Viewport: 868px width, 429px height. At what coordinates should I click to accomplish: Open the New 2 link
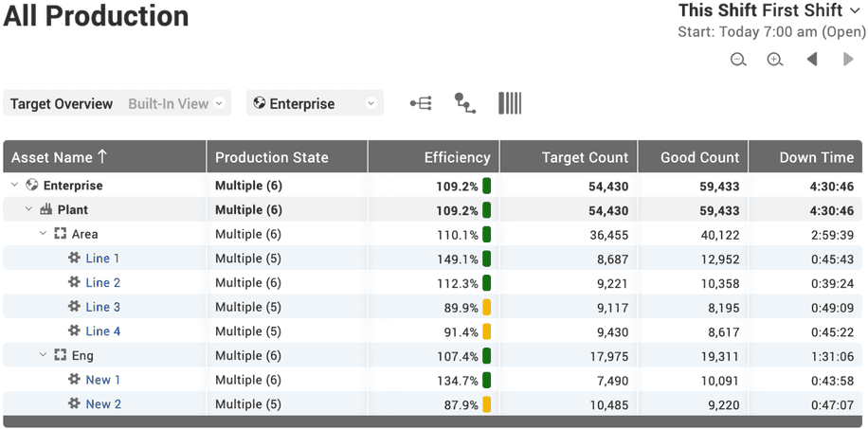(x=103, y=404)
